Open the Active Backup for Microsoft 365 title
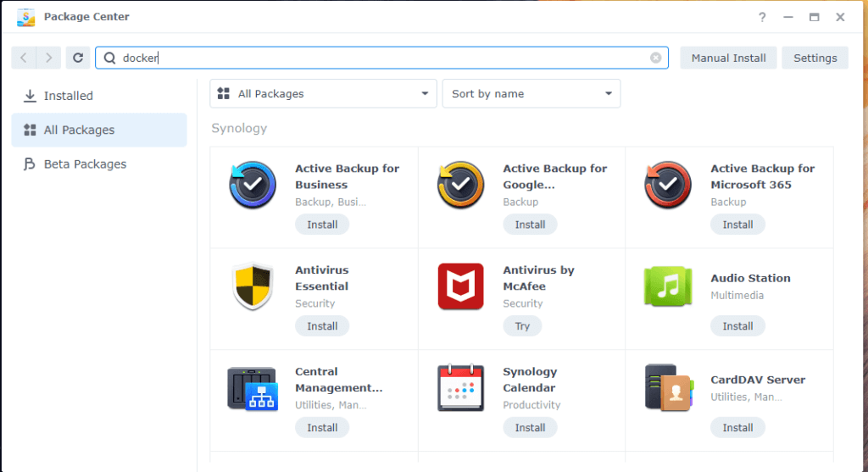 tap(762, 176)
